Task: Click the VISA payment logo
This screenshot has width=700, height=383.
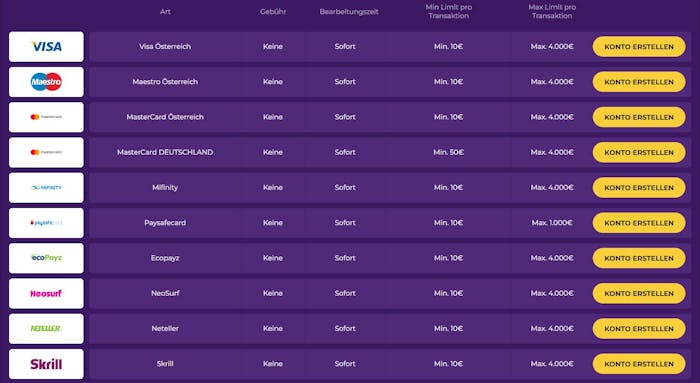Action: pyautogui.click(x=46, y=46)
